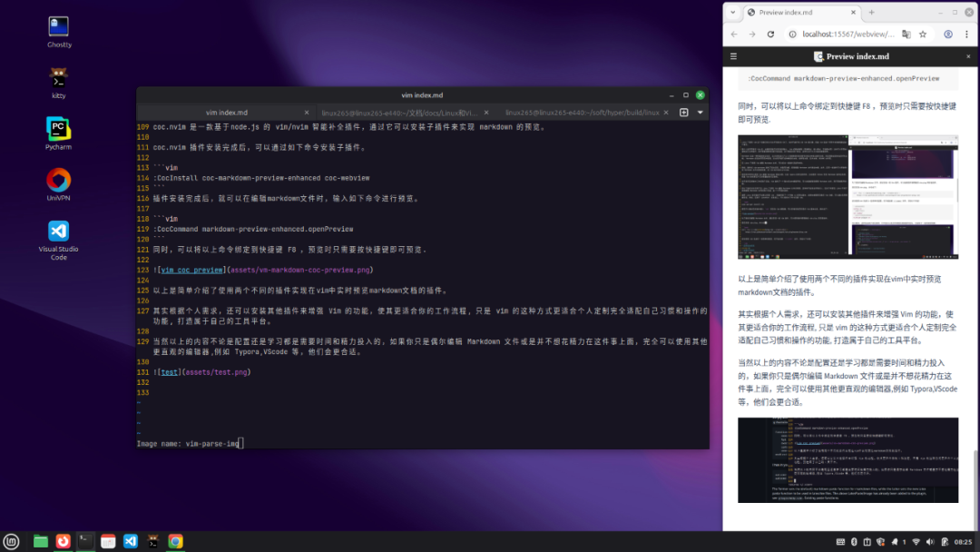This screenshot has height=552, width=980.
Task: Click line 119 CocCommand openPreview text
Action: coord(253,229)
